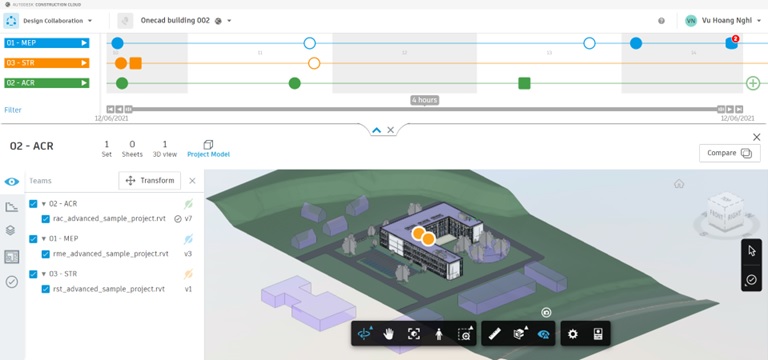768x360 pixels.
Task: Click the Transform button
Action: click(x=149, y=181)
